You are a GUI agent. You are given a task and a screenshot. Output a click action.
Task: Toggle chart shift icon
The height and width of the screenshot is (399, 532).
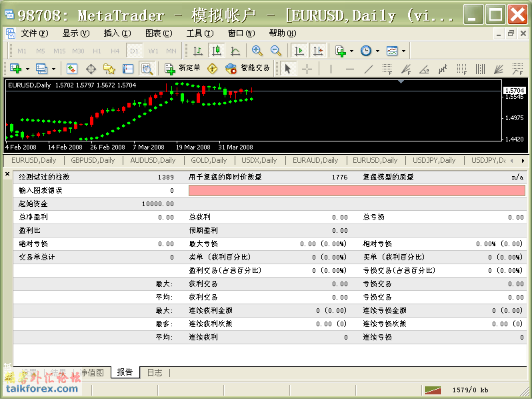[318, 51]
